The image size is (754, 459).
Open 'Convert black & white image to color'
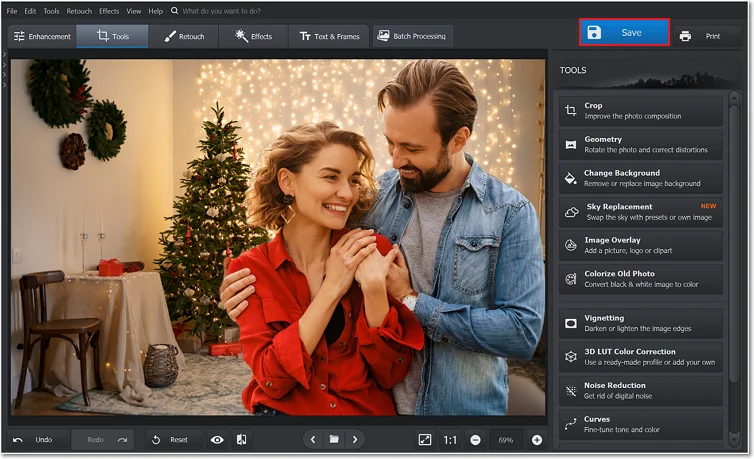(x=641, y=279)
